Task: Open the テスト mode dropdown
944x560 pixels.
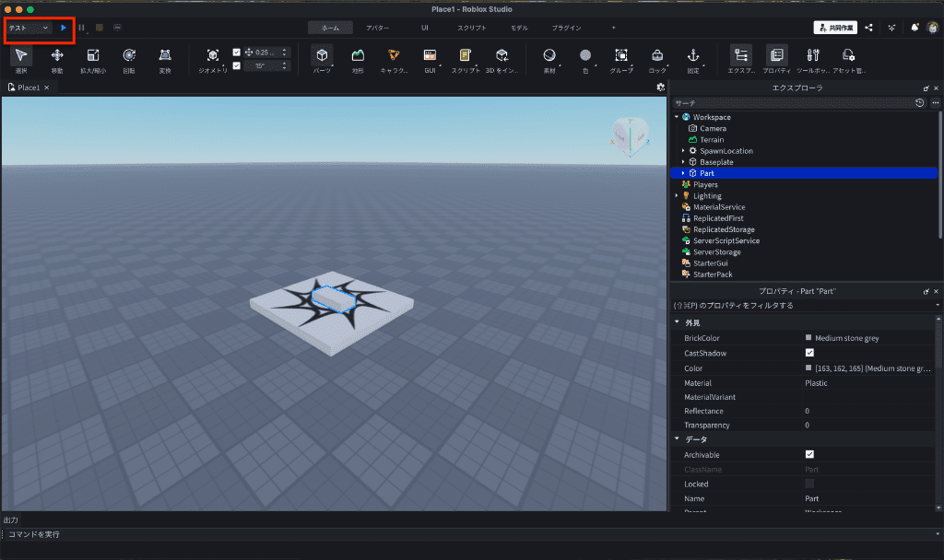Action: click(29, 28)
